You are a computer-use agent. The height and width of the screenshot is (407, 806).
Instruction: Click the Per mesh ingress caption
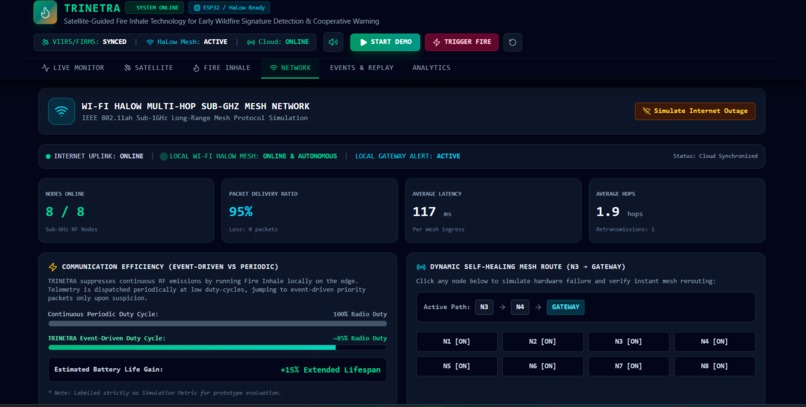(x=438, y=230)
